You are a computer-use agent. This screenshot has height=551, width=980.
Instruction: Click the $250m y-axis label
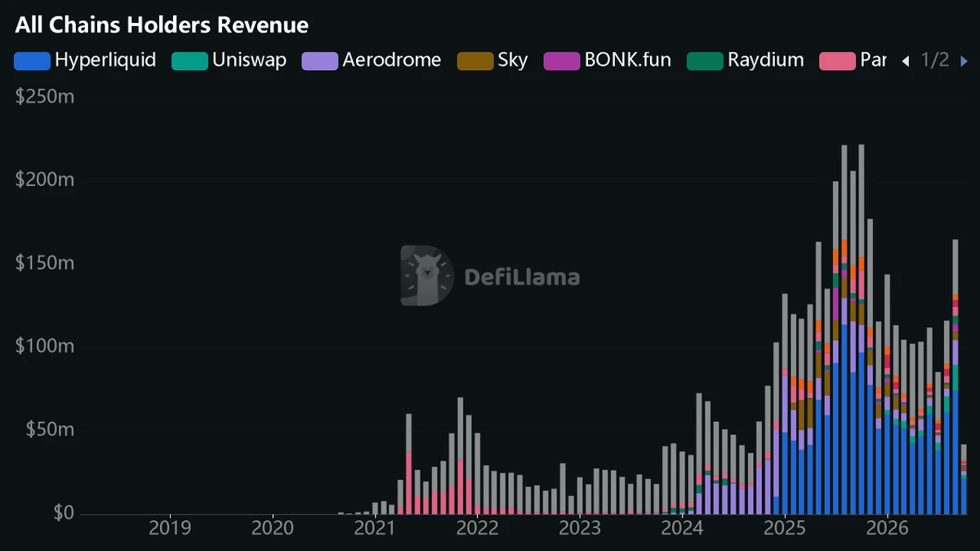tap(44, 96)
